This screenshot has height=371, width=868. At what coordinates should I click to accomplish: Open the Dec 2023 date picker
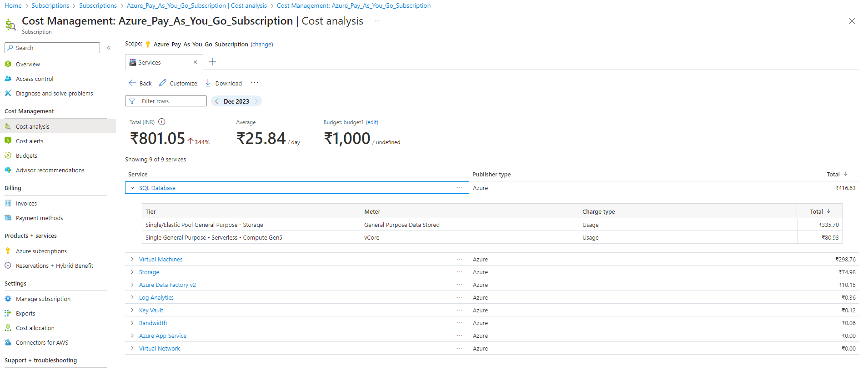point(236,101)
